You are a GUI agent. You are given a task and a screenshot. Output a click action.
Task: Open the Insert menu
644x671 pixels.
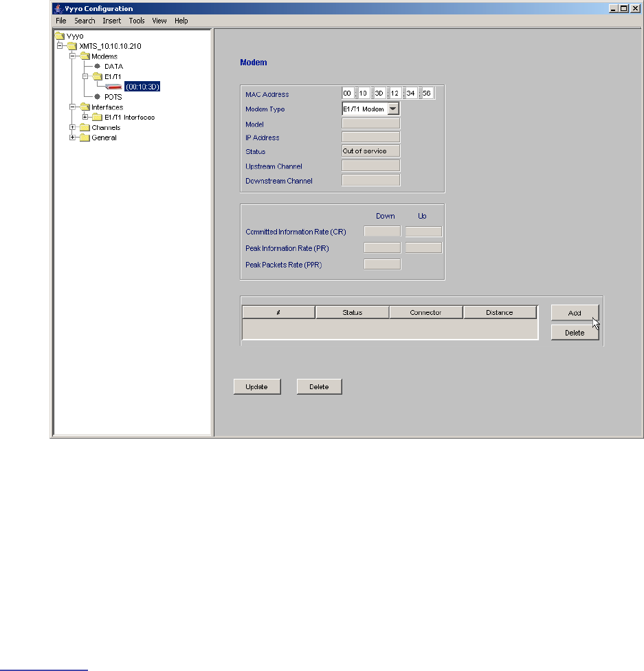coord(111,21)
